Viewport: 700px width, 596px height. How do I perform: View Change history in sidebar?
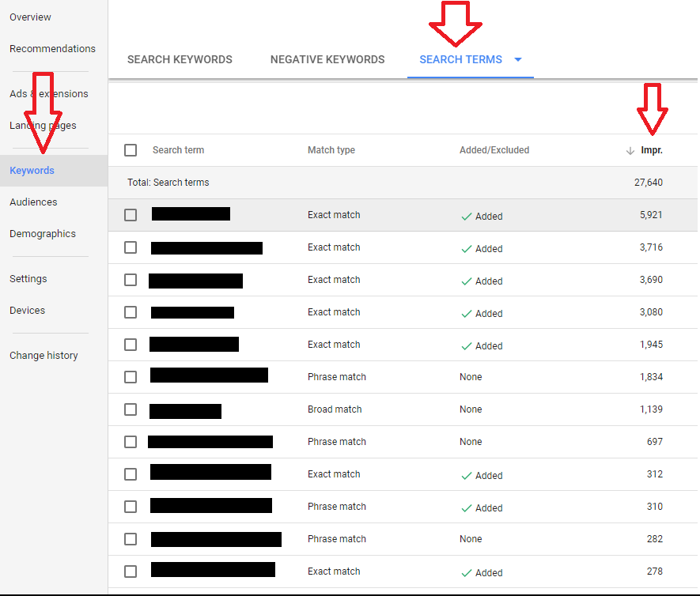click(x=44, y=355)
